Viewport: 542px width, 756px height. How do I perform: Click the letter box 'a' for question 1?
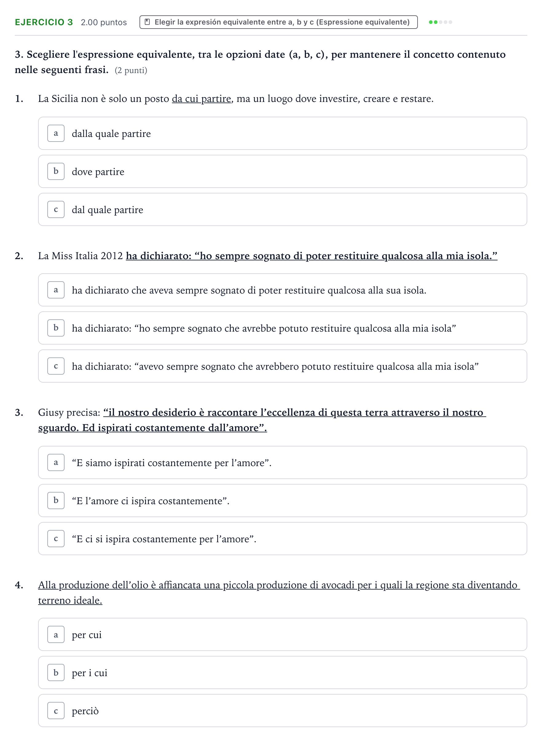click(56, 133)
